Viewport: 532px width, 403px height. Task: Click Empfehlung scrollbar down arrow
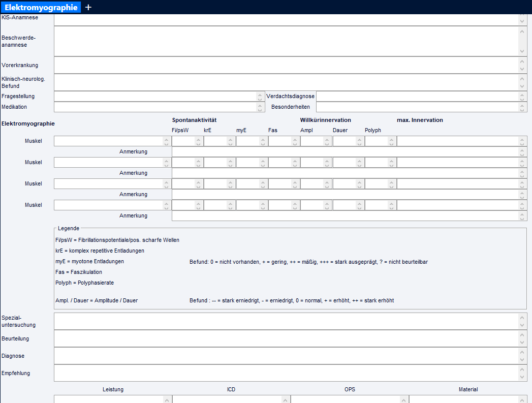(522, 377)
